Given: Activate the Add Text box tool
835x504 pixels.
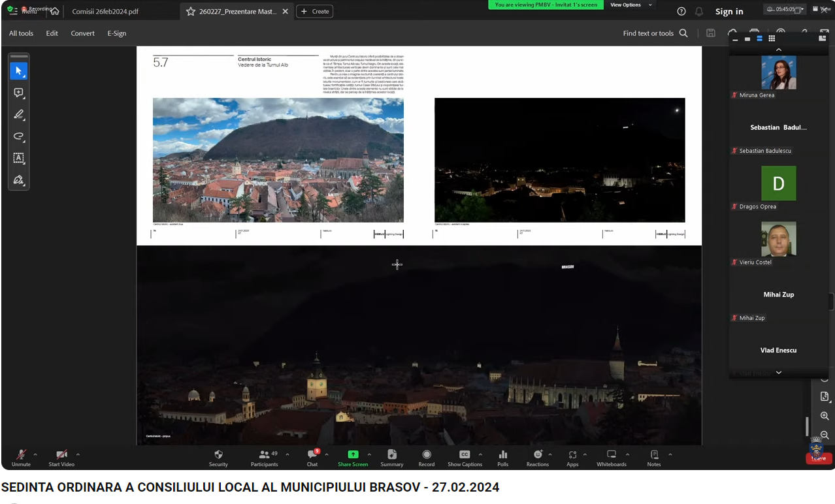Looking at the screenshot, I should (x=18, y=158).
